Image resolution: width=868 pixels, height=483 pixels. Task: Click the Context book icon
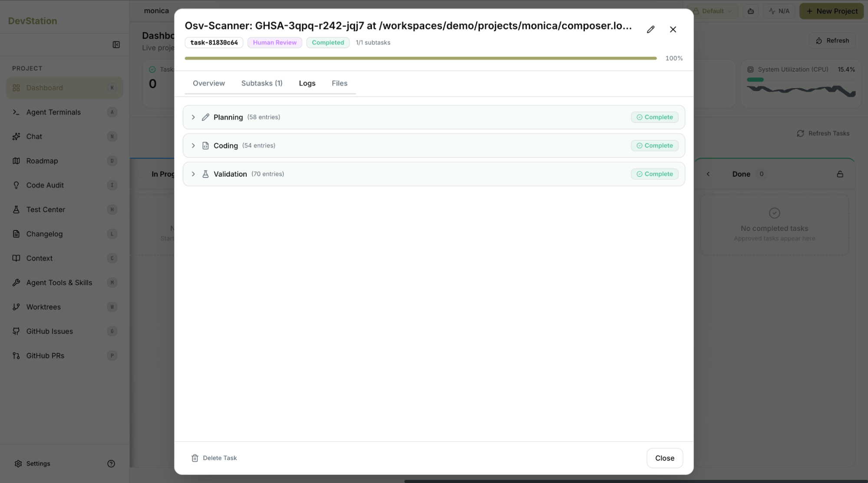(x=16, y=258)
